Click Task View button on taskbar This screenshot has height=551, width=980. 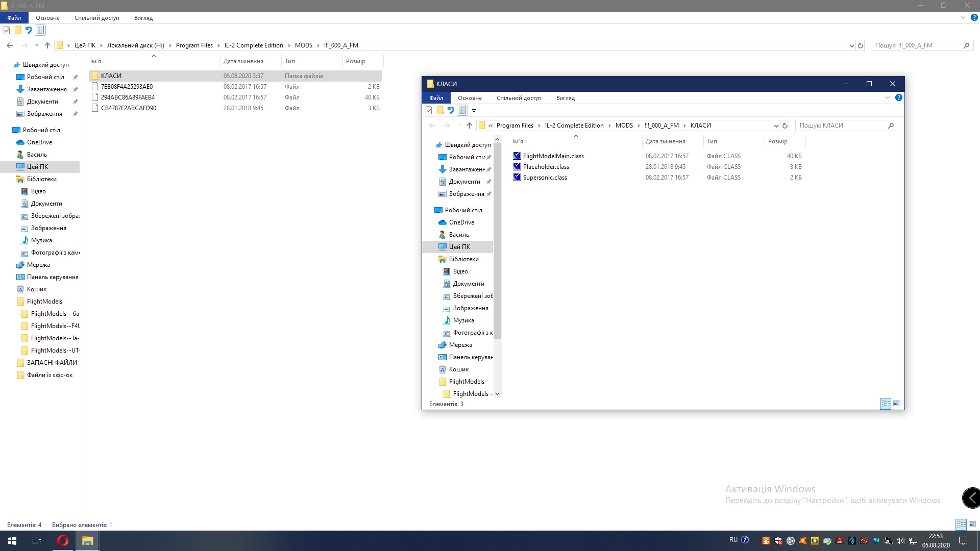click(x=37, y=541)
